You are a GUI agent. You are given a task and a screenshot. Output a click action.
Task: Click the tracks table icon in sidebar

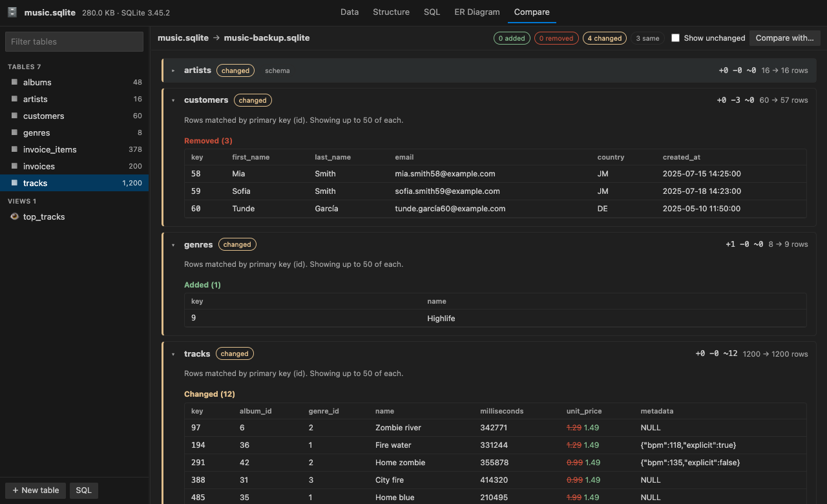(x=14, y=183)
